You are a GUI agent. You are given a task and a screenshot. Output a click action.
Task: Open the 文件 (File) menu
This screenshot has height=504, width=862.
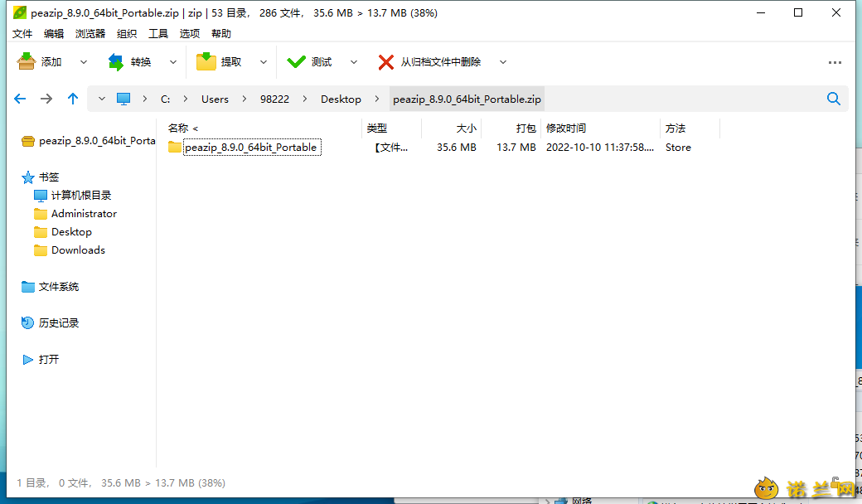tap(22, 33)
